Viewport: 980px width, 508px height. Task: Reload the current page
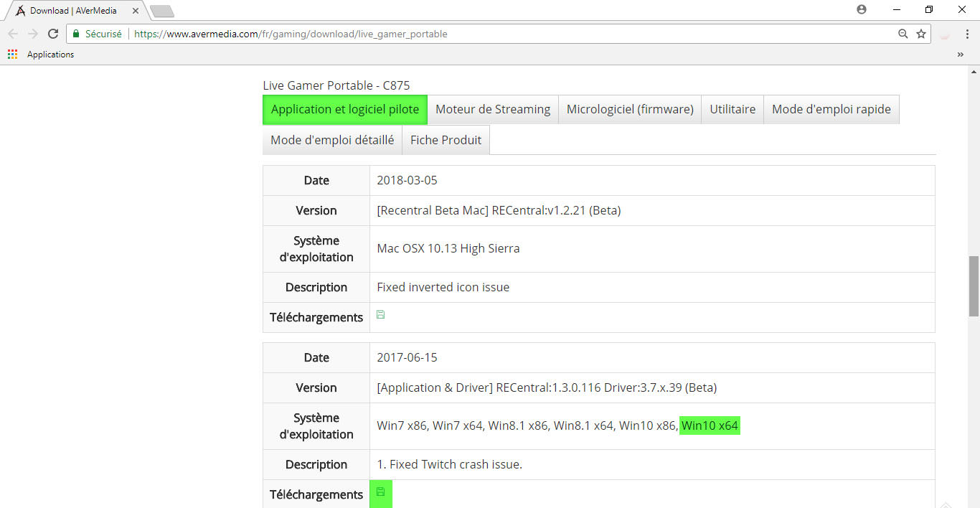[52, 34]
